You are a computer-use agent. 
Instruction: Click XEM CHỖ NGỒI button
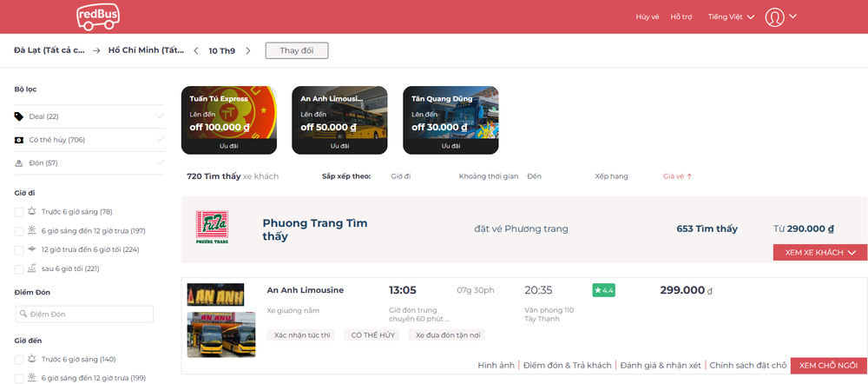[829, 366]
